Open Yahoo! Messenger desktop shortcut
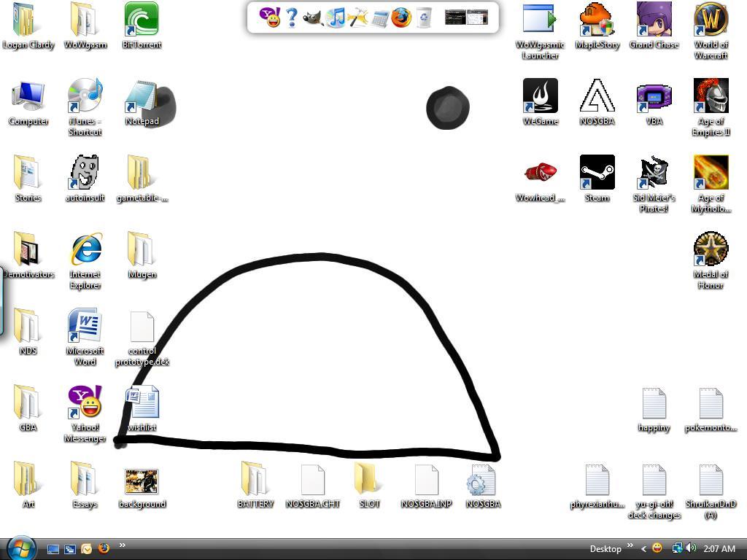This screenshot has width=747, height=560. 85,414
